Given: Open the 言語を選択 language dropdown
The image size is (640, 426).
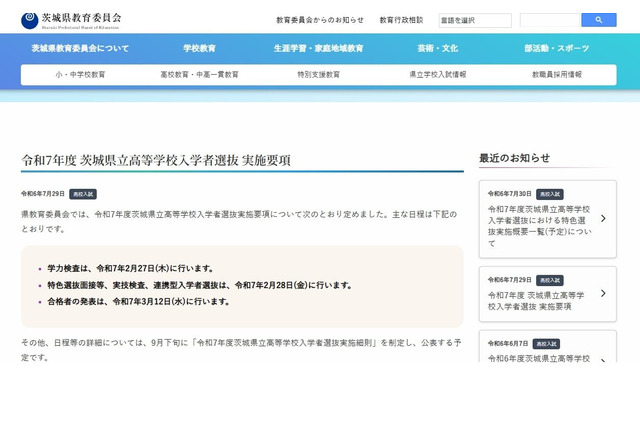Looking at the screenshot, I should click(475, 20).
